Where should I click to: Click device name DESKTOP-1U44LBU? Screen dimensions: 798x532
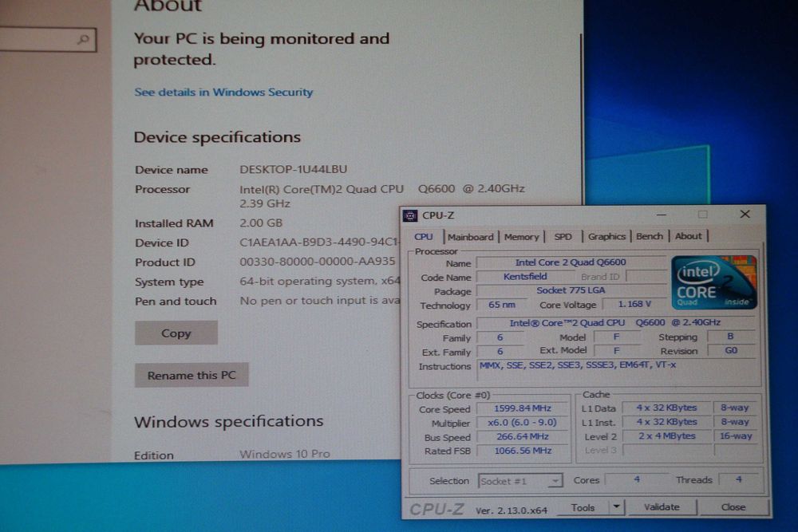coord(293,169)
